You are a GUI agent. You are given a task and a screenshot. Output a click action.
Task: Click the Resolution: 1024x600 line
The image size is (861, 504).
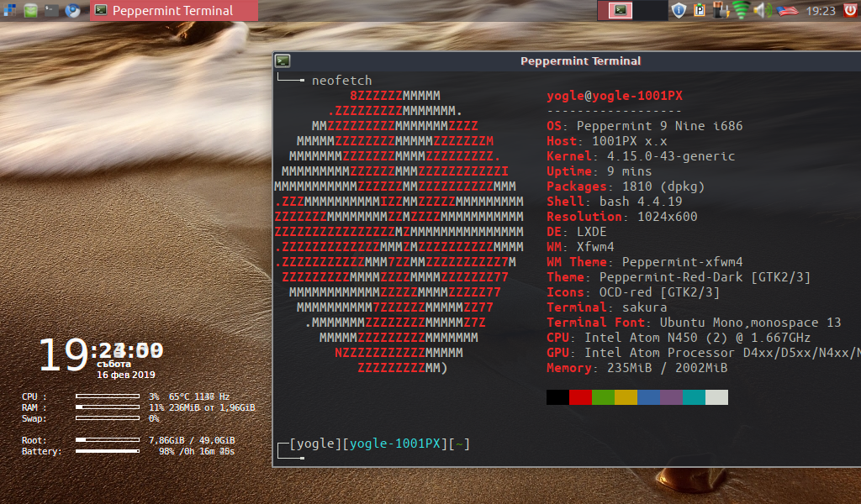621,217
